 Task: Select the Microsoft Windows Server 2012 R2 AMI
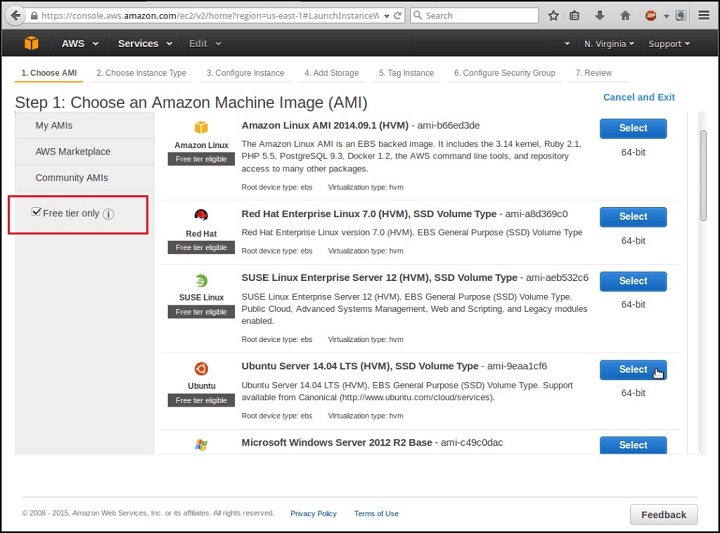click(633, 445)
